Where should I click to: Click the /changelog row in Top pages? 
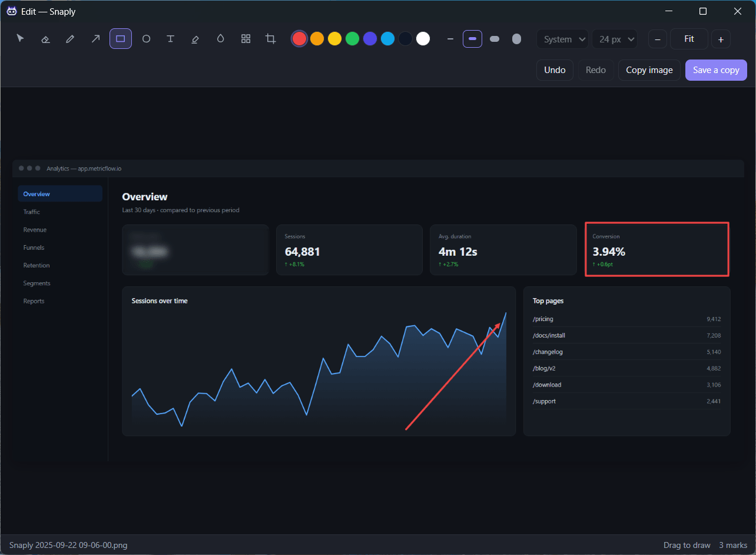pos(626,352)
